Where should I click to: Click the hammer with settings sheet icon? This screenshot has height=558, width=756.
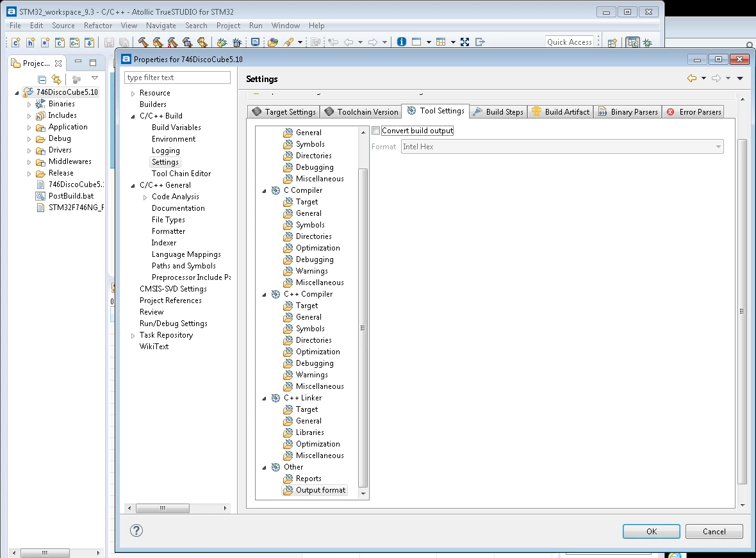187,42
